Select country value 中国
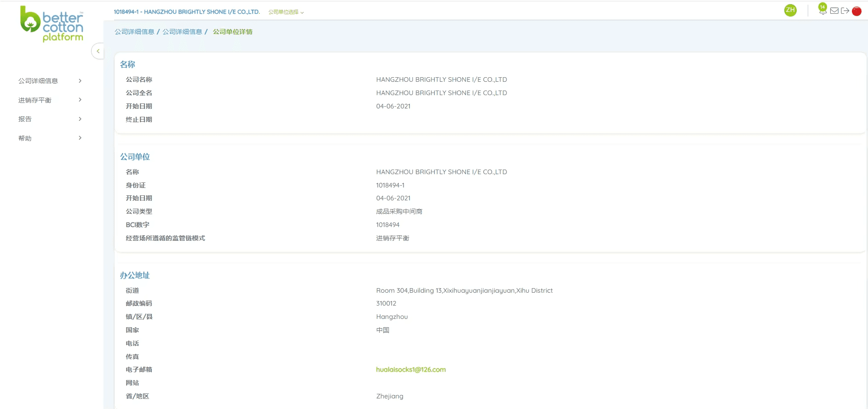Image resolution: width=868 pixels, height=409 pixels. click(x=383, y=330)
